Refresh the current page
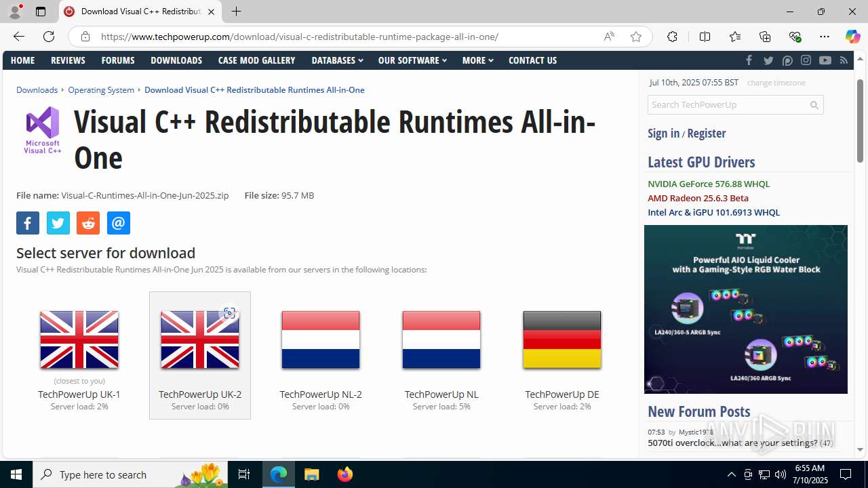Image resolution: width=868 pixels, height=488 pixels. (49, 37)
